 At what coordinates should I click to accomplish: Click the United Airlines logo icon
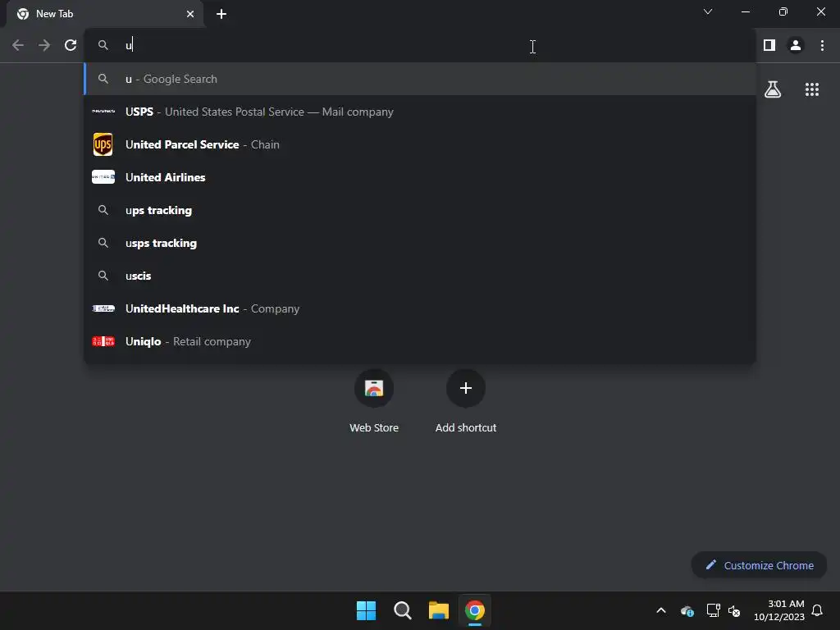tap(103, 177)
